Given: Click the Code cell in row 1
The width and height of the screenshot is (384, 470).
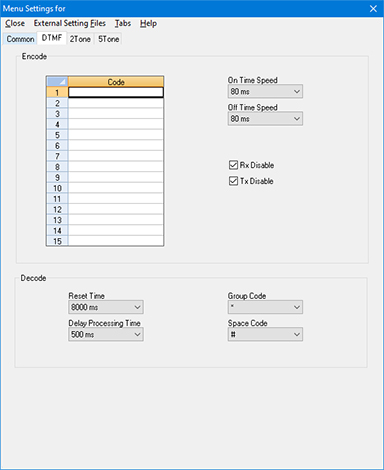Looking at the screenshot, I should coord(116,92).
